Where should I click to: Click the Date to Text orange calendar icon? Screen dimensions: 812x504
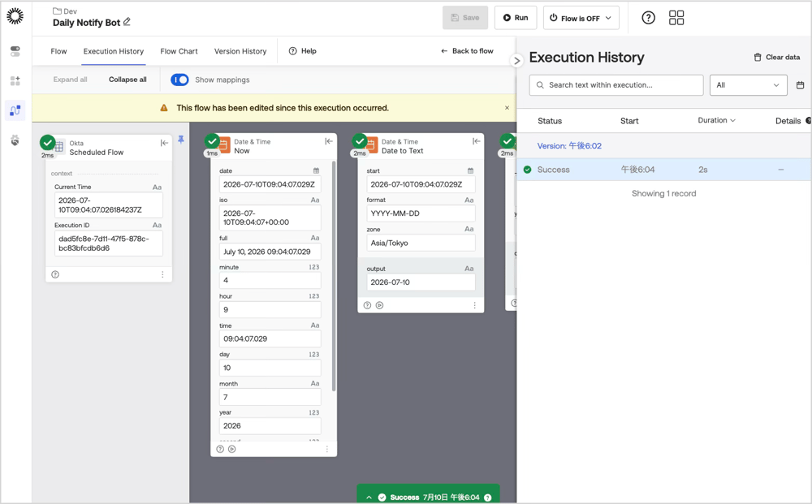pos(371,145)
